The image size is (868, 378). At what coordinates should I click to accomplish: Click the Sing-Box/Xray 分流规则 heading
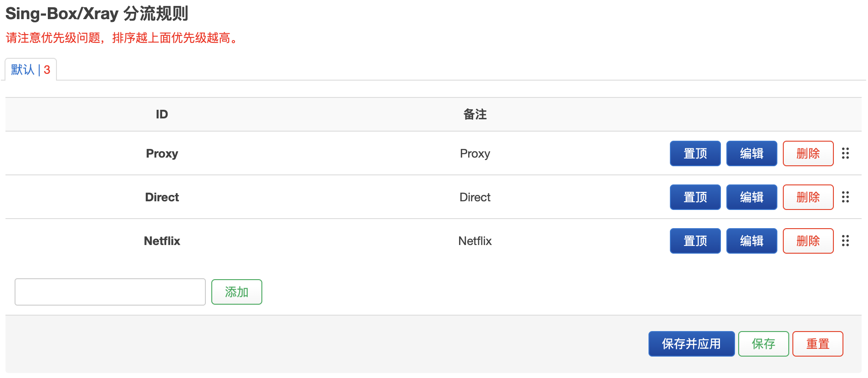click(x=97, y=14)
